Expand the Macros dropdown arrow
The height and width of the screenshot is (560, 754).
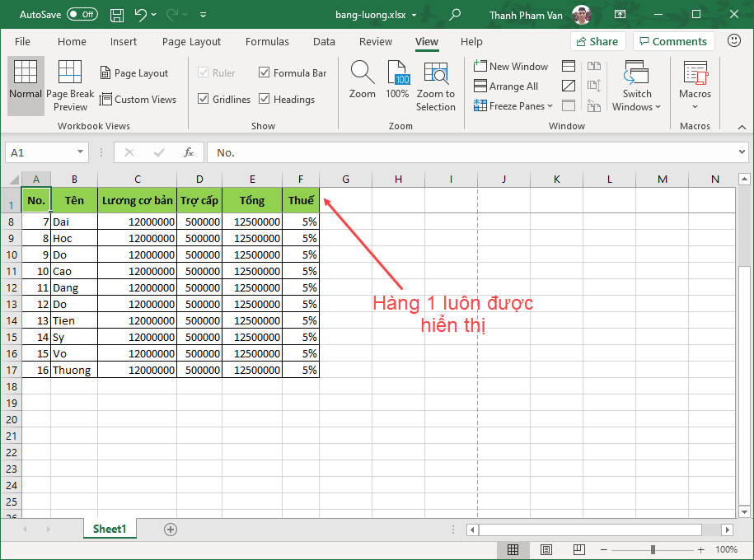click(695, 107)
